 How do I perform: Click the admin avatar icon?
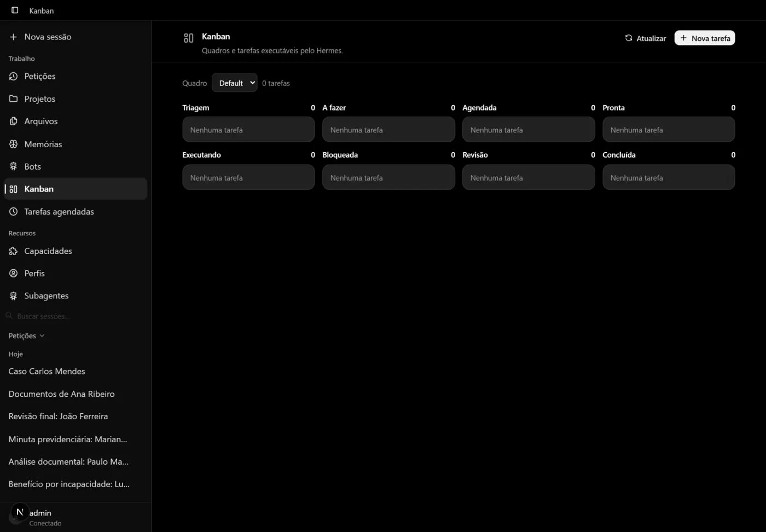pos(20,512)
